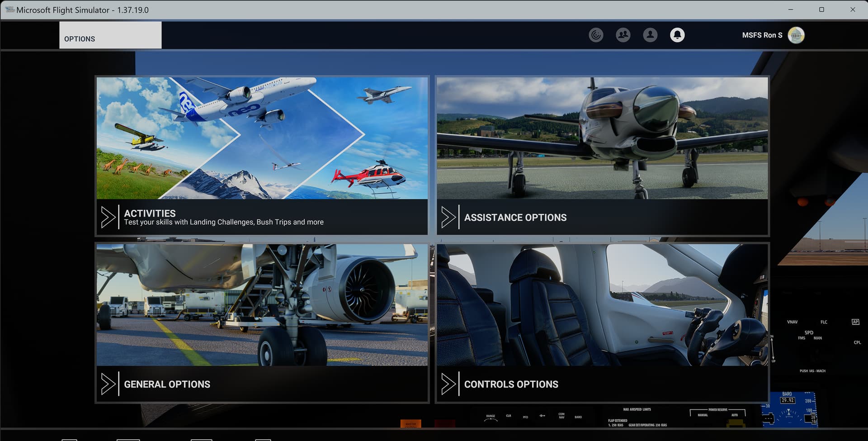Open ACTIVITIES from its title label
868x441 pixels.
coord(150,213)
